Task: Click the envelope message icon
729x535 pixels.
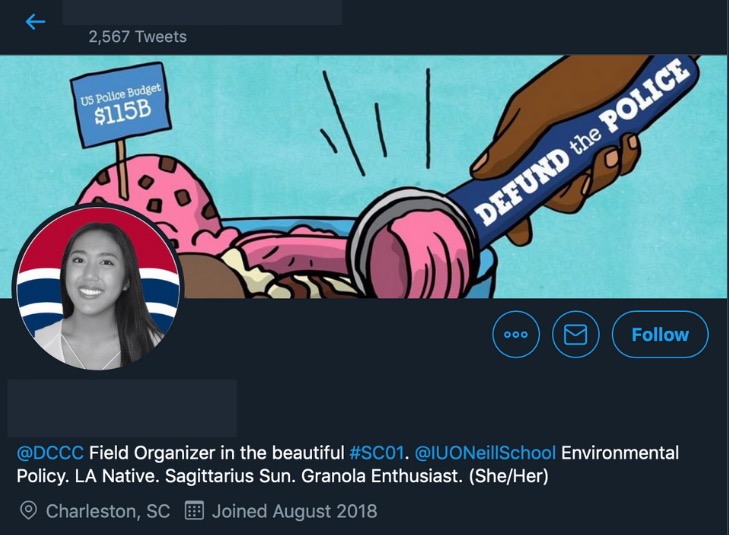Action: click(575, 334)
